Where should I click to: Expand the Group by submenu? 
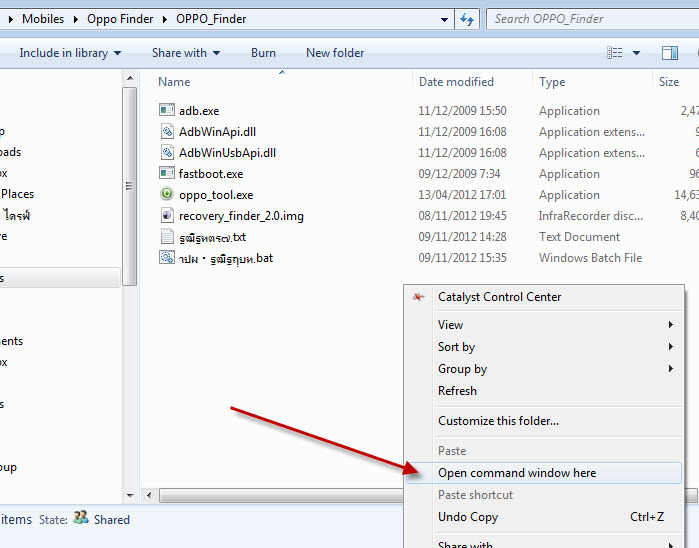(670, 368)
